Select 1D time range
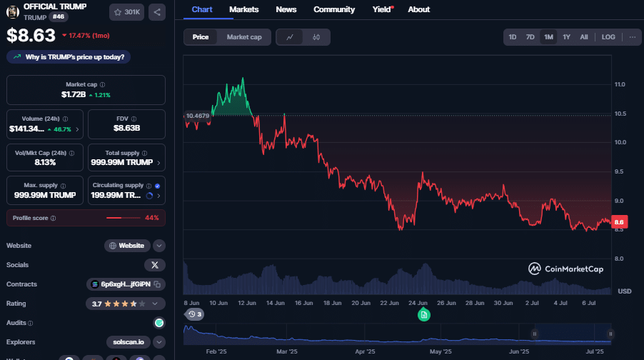Image resolution: width=644 pixels, height=360 pixels. 512,37
